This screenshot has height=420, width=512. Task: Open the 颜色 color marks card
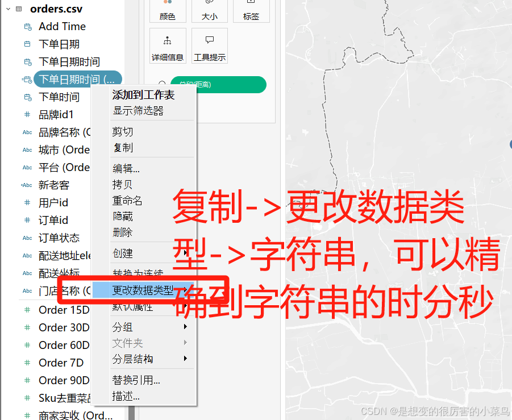pos(168,11)
